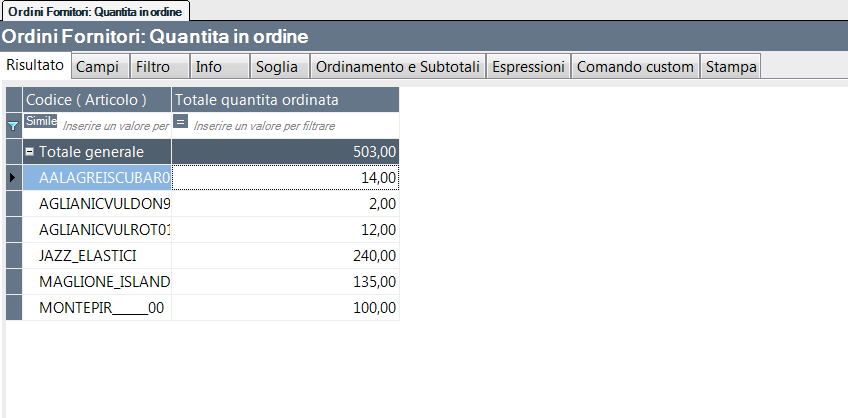Switch to the Espressioni tab

(529, 67)
